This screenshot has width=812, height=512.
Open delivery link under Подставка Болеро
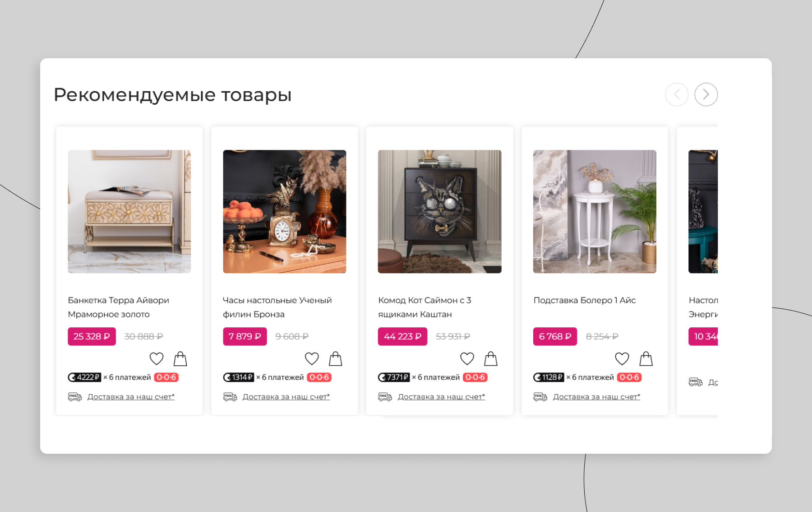[x=596, y=397]
